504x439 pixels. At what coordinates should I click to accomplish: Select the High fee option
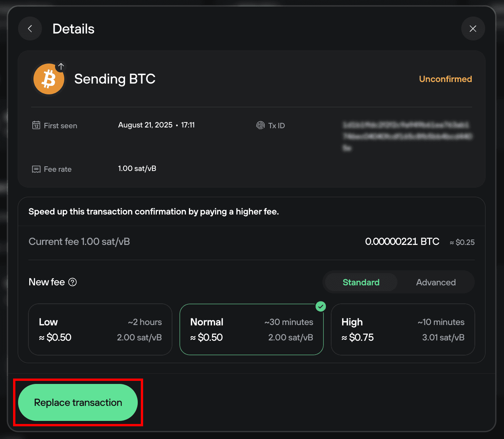pyautogui.click(x=403, y=329)
